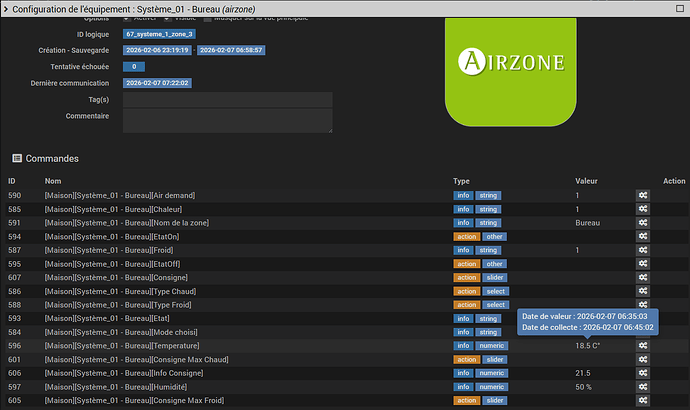Click the Nom column header

pos(53,181)
